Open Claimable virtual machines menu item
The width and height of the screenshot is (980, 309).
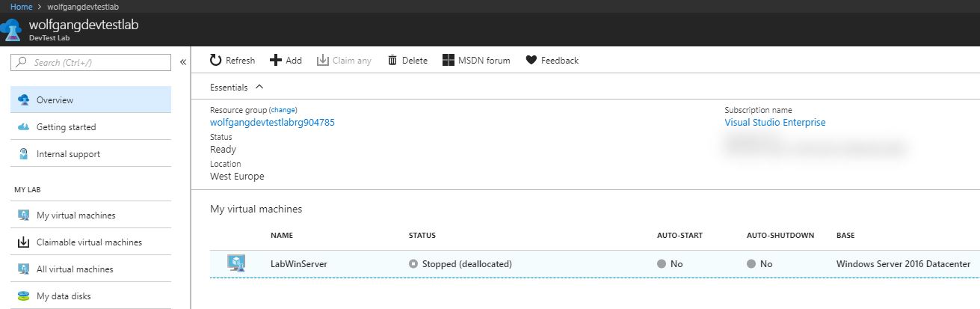tap(90, 242)
